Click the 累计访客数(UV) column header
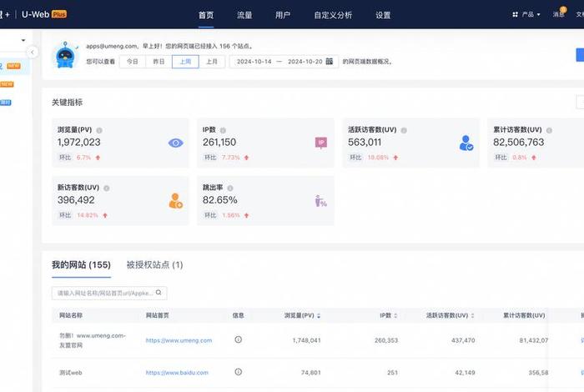Screen dimensions: 584x392 tap(524, 315)
